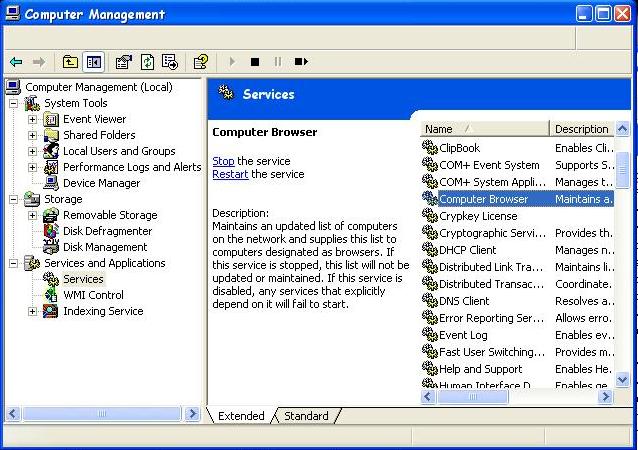Open Disk Defragmenter in the tree

tap(107, 231)
